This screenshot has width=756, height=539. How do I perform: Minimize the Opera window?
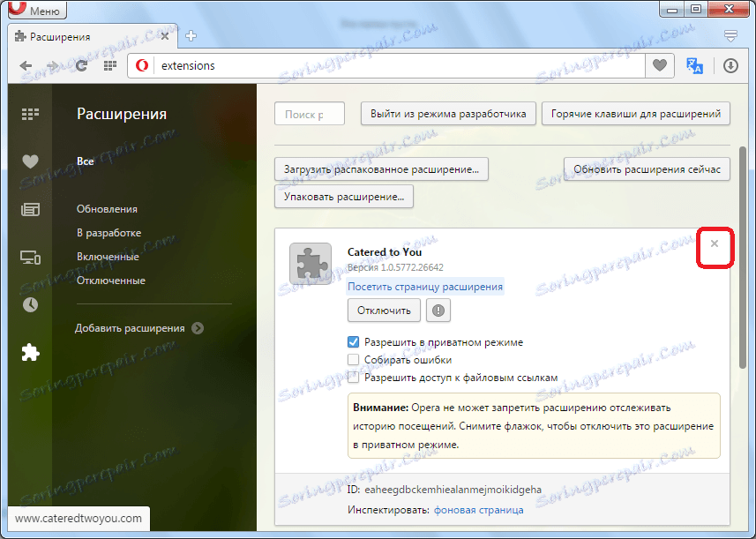[x=672, y=9]
